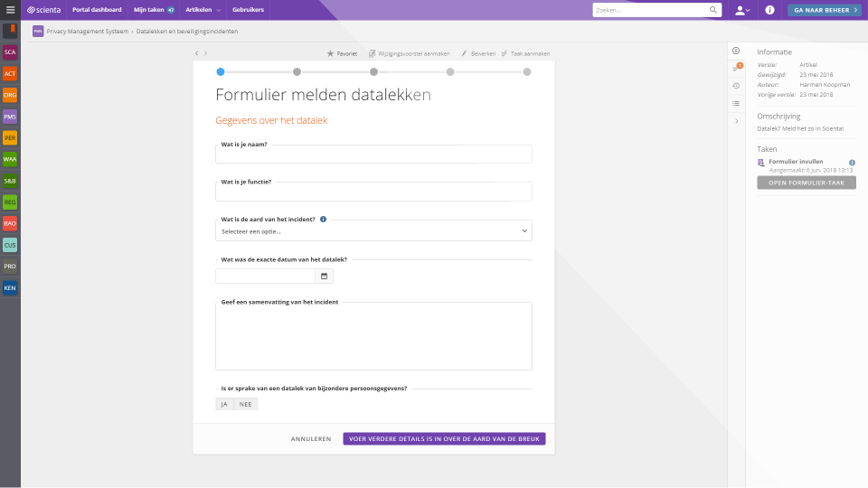The height and width of the screenshot is (488, 868).
Task: Show tasks panel icon with badge
Action: point(736,68)
